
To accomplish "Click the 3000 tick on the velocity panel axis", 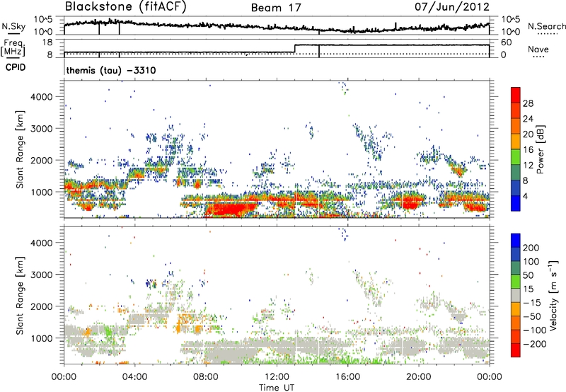I will click(41, 275).
